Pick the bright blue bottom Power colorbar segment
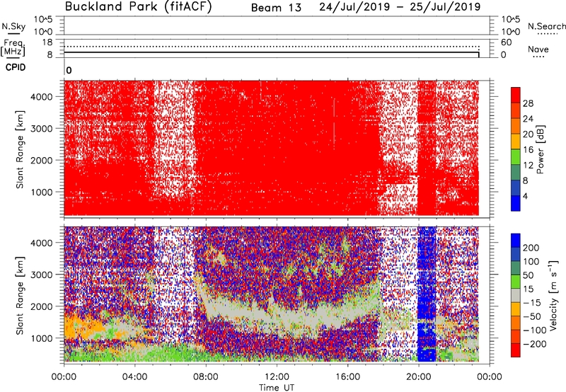The height and width of the screenshot is (392, 566). [x=516, y=203]
